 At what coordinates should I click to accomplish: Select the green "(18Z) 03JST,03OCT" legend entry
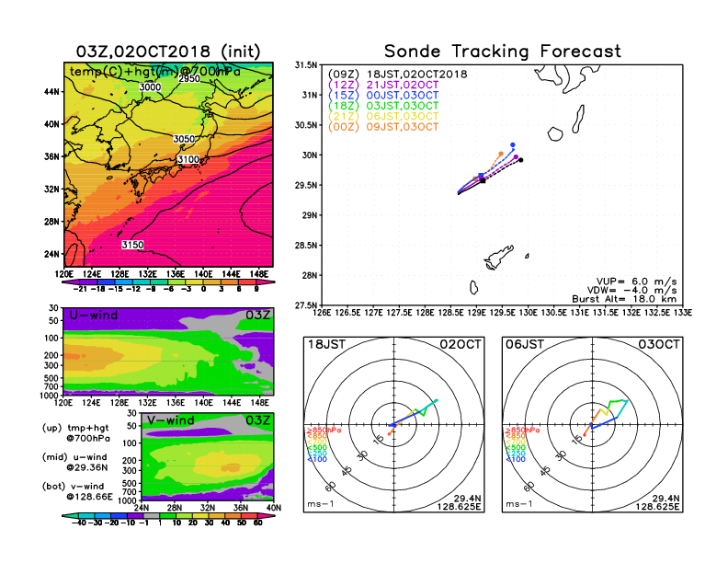point(383,106)
